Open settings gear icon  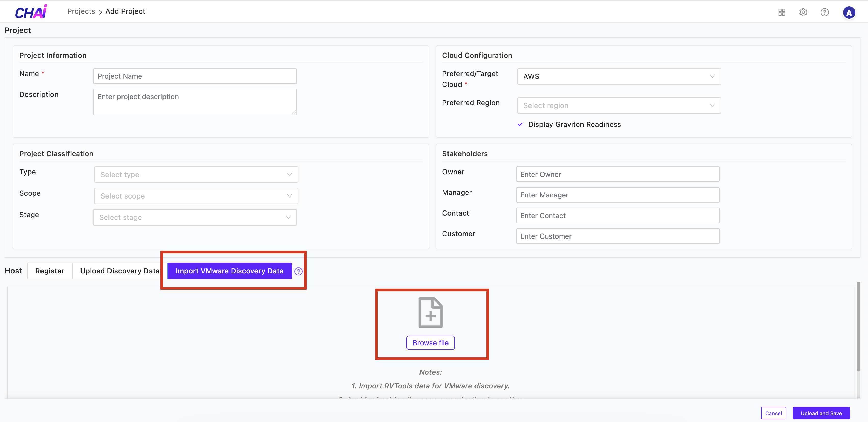pyautogui.click(x=803, y=12)
